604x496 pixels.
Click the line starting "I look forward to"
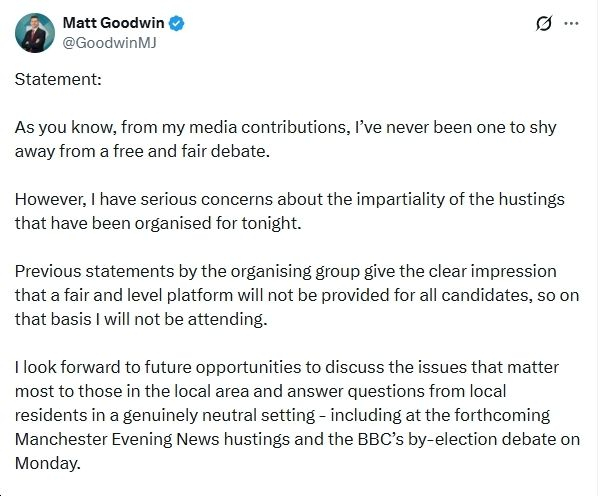click(299, 368)
